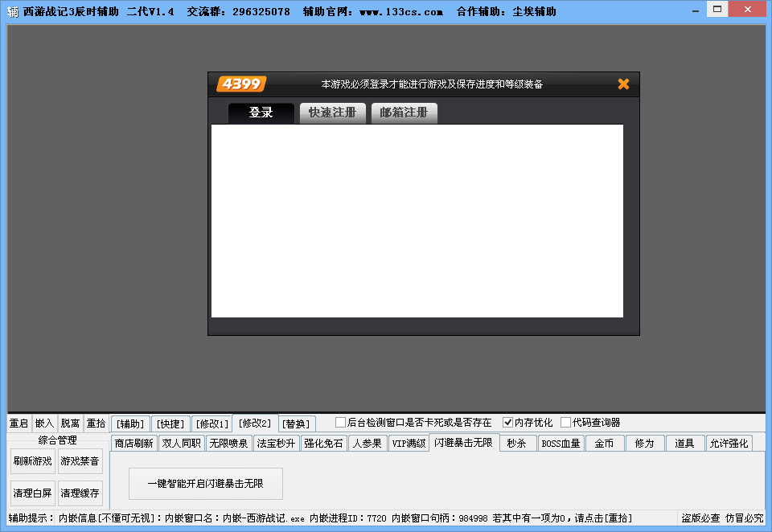Viewport: 772px width, 532px height.
Task: Click the 重启 button
Action: click(x=18, y=424)
